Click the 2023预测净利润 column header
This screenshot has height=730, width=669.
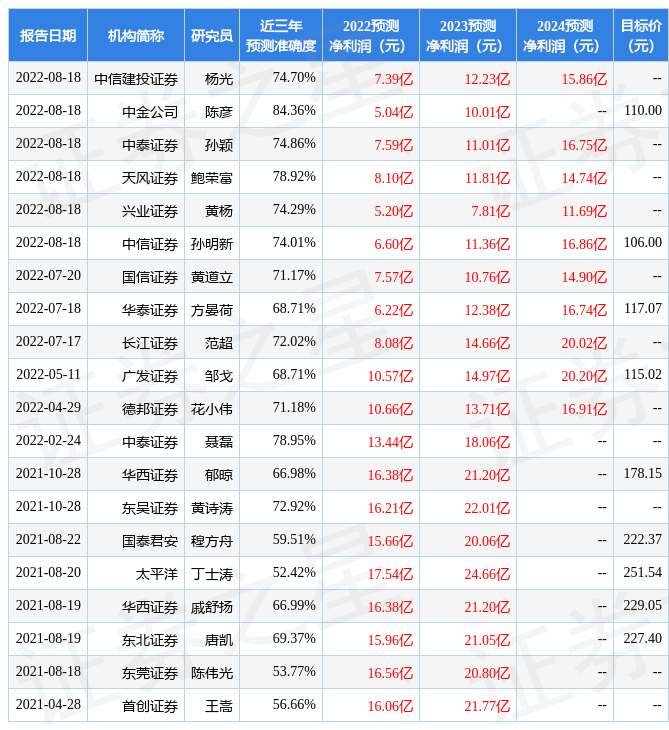tap(468, 35)
